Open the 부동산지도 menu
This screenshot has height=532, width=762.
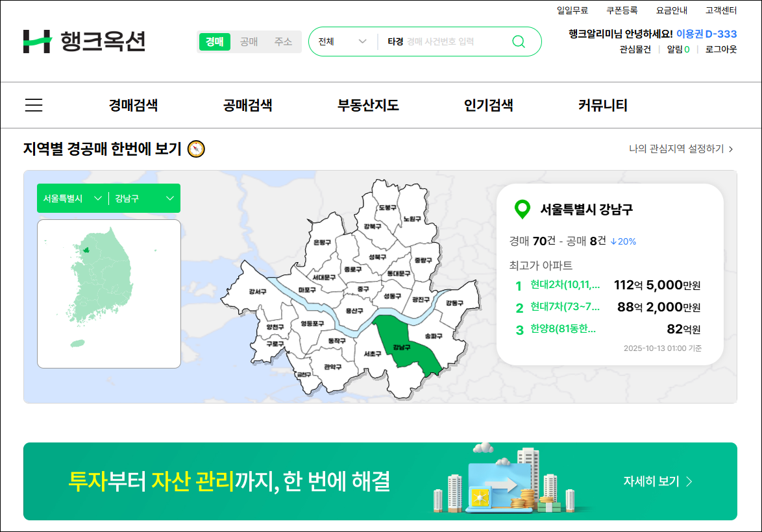[368, 105]
